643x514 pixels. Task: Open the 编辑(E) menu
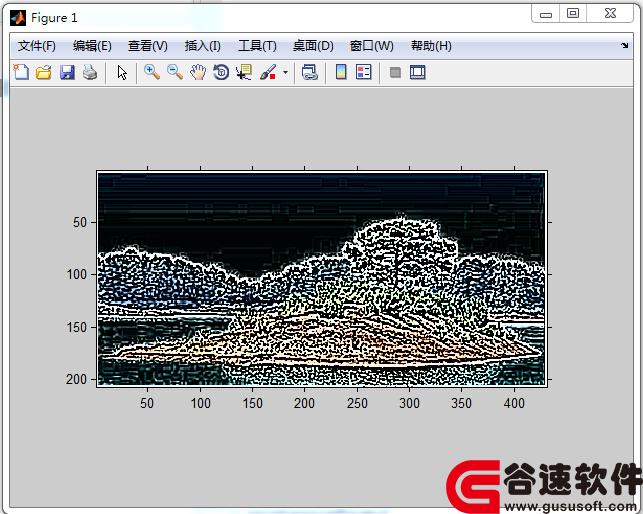tap(92, 46)
